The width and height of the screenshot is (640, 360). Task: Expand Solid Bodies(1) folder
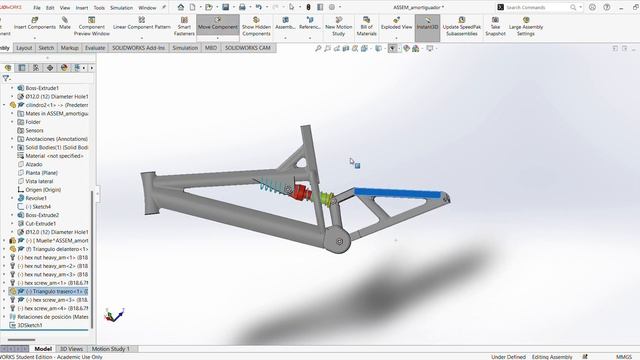click(12, 147)
